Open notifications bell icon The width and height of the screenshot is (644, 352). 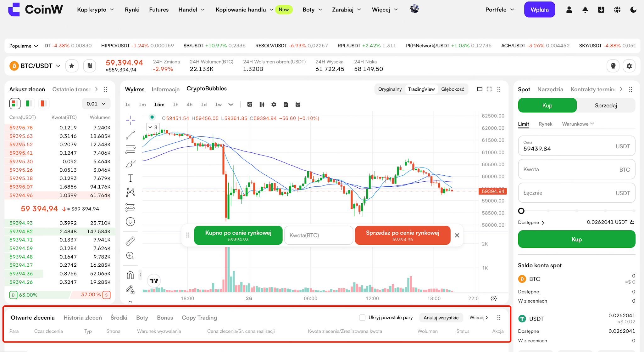pos(585,10)
